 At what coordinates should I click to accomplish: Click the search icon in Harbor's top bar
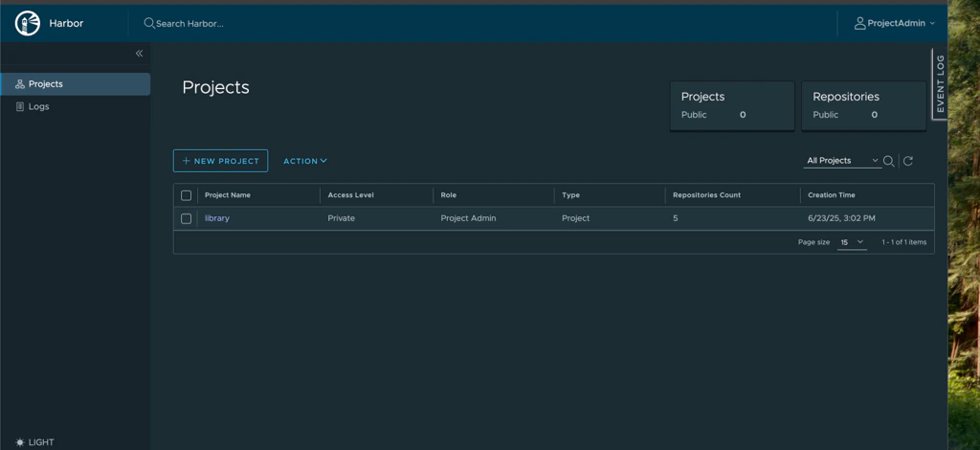tap(148, 23)
